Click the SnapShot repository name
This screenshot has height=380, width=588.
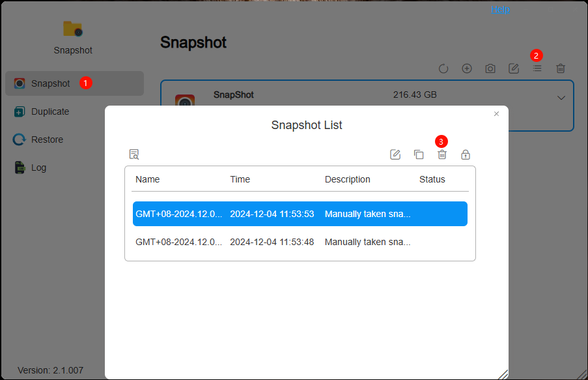click(x=234, y=95)
